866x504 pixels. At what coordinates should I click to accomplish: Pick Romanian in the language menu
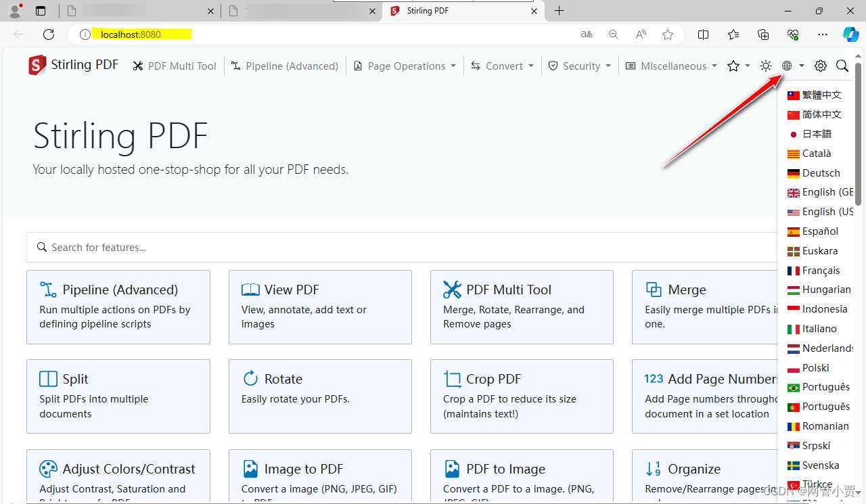click(819, 426)
